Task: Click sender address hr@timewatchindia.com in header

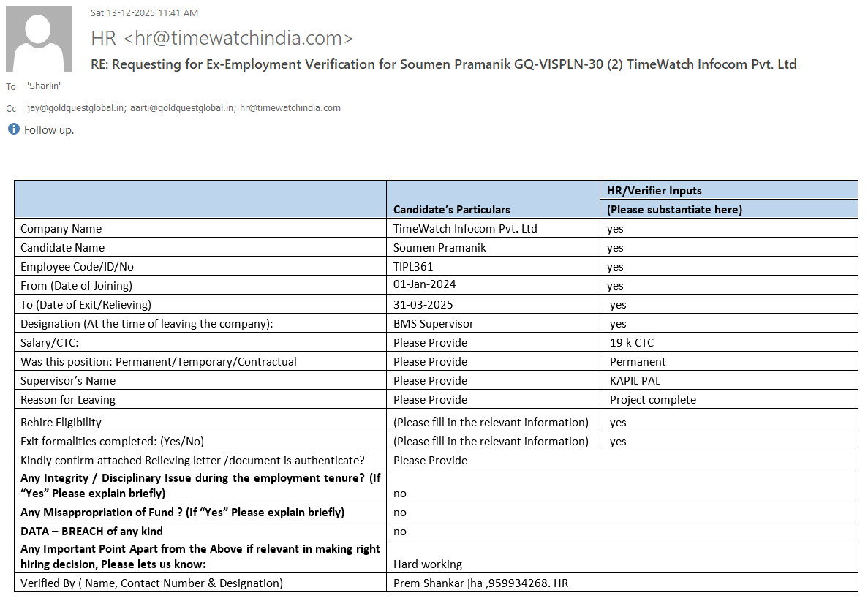Action: tap(238, 38)
